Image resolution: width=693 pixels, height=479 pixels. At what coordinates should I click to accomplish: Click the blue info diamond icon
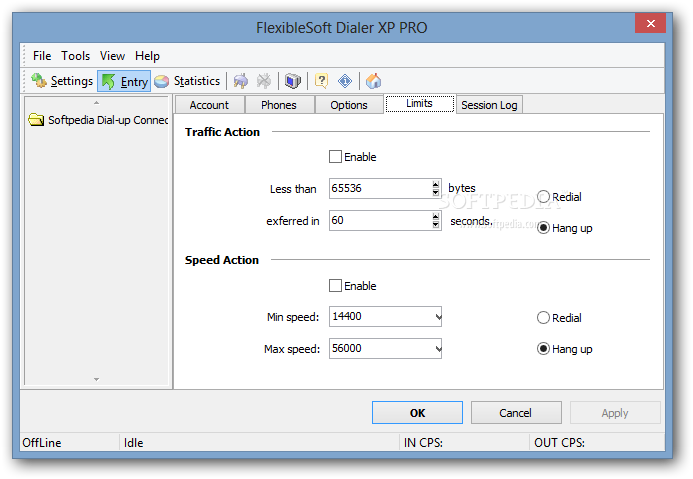click(345, 81)
